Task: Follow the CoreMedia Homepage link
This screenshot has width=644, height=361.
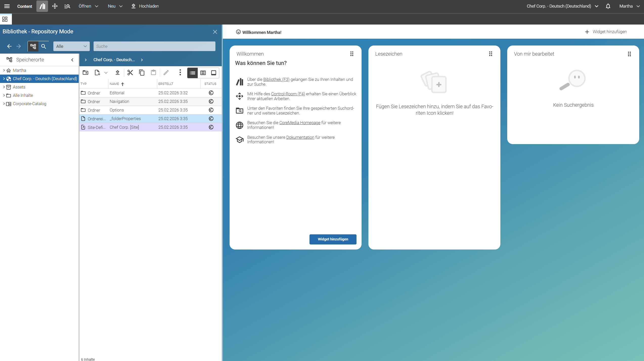Action: click(300, 123)
